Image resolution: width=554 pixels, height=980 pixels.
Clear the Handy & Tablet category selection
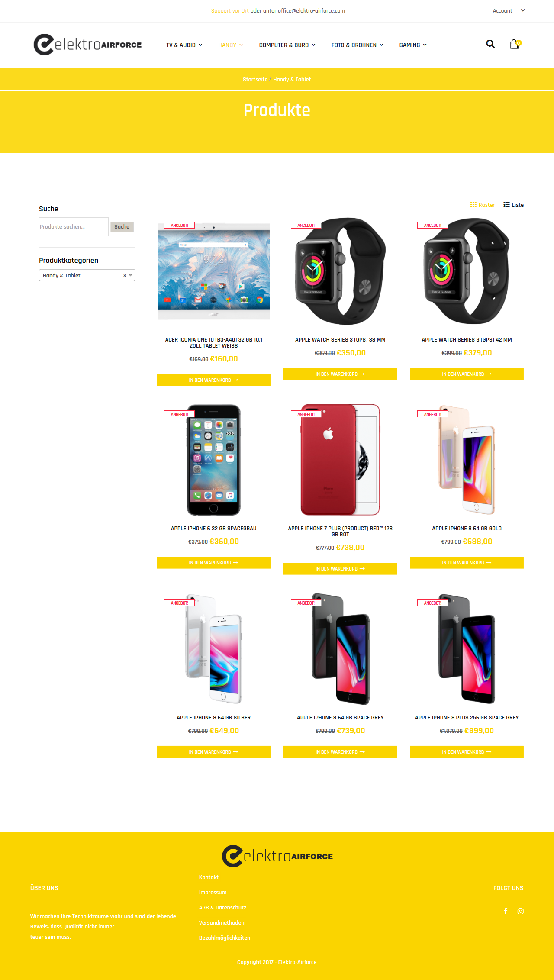click(125, 276)
